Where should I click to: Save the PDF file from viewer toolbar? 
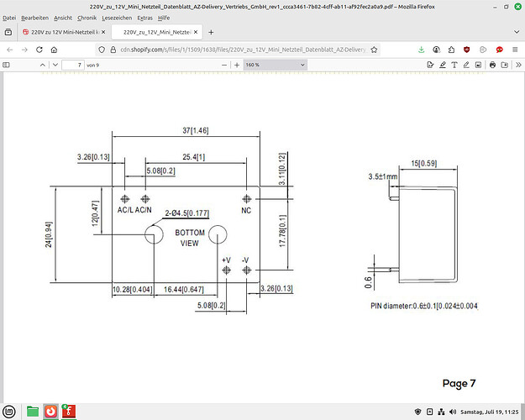click(503, 65)
